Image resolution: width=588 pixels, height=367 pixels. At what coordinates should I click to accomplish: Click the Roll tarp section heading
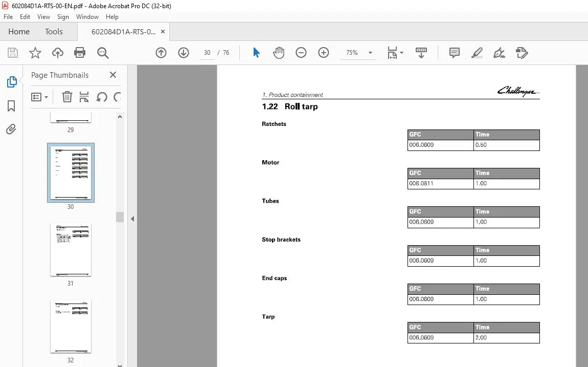pos(290,106)
